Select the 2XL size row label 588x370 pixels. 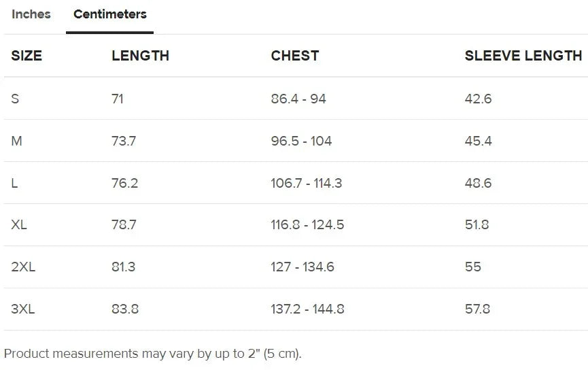click(x=23, y=267)
